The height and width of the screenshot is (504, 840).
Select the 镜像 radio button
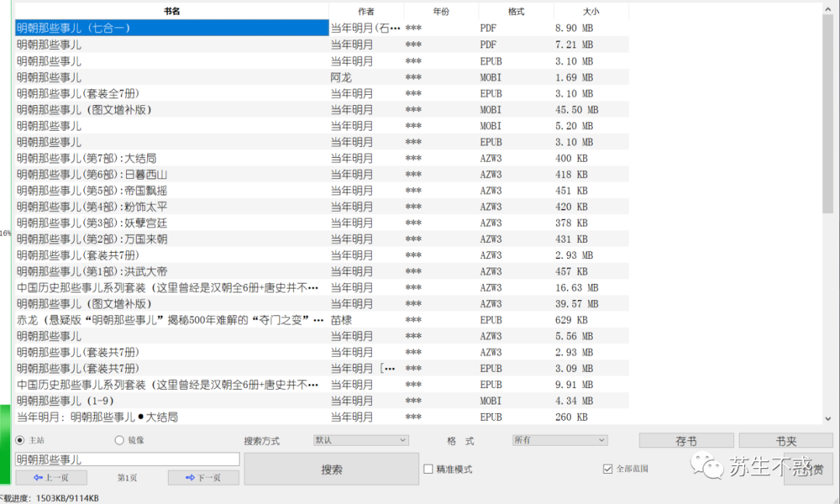120,440
